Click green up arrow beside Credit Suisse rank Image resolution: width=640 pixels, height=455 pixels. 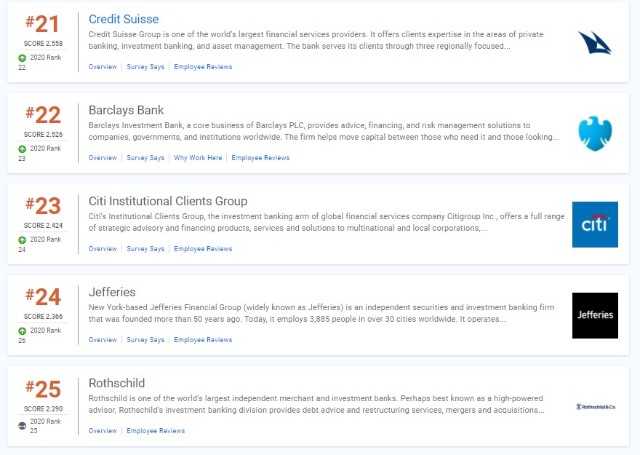coord(22,59)
